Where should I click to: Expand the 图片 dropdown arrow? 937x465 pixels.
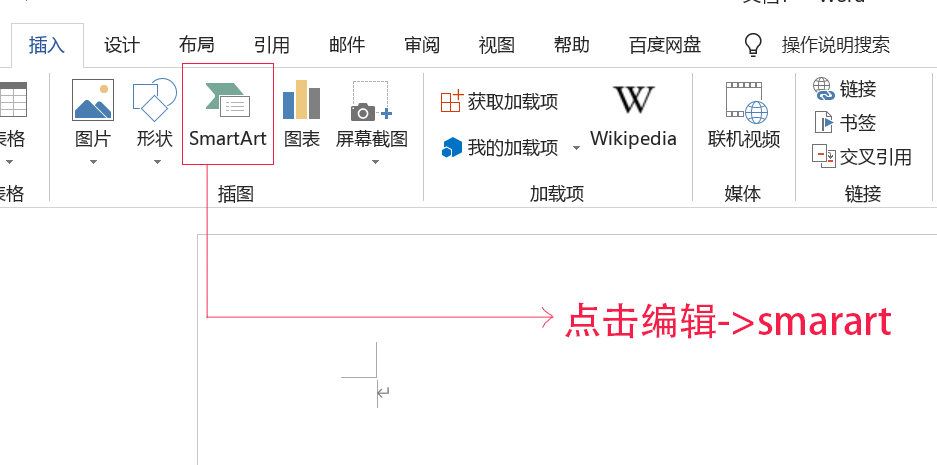[x=93, y=162]
